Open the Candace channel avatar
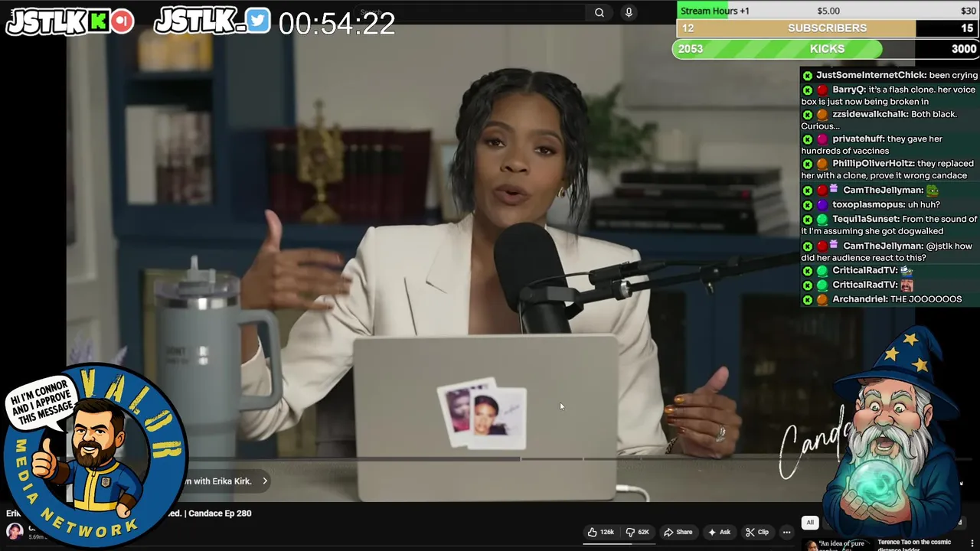Viewport: 980px width, 551px height. pos(14,531)
